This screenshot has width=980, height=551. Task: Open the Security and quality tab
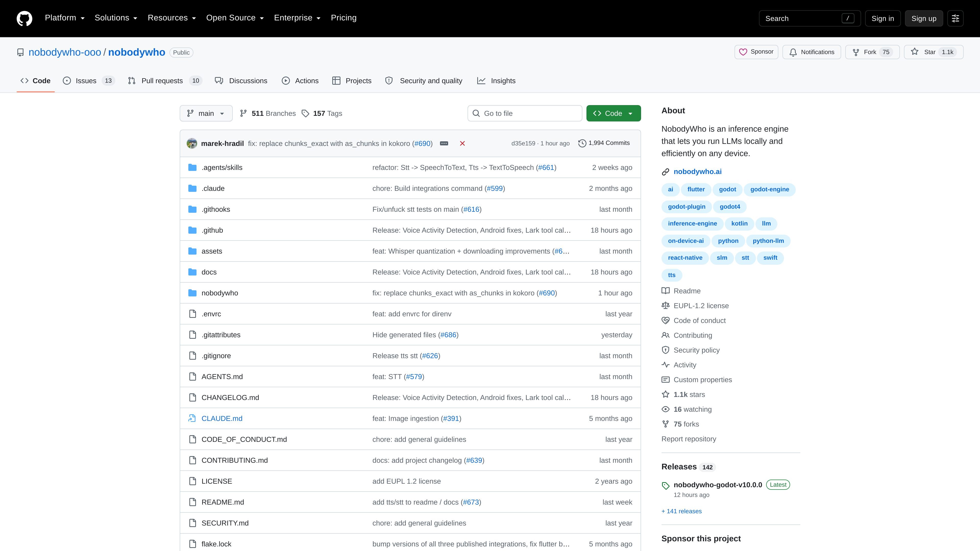point(424,81)
